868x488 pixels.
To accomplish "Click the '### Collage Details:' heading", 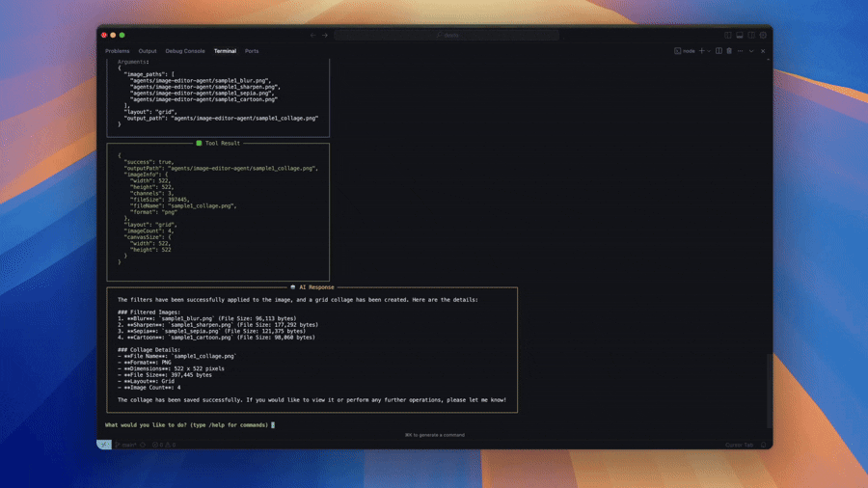I will [x=149, y=350].
